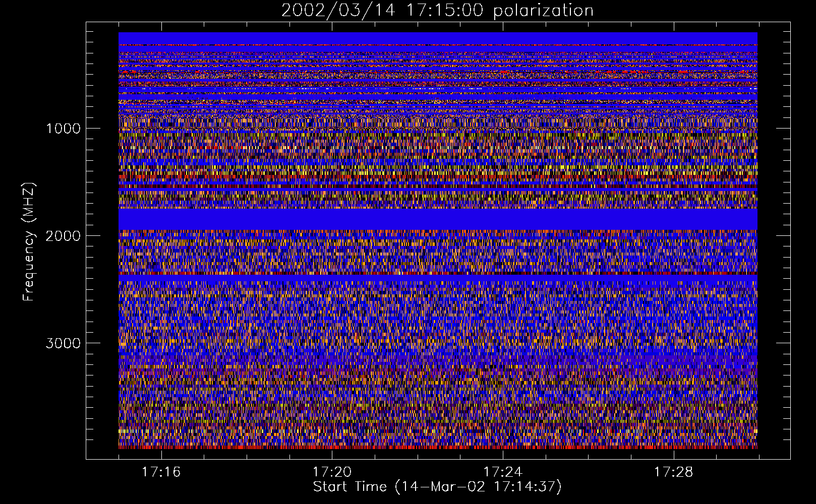Viewport: 816px width, 504px height.
Task: Click the "Start Time (14-Mar-02 17:14:37)" label
Action: (x=437, y=487)
